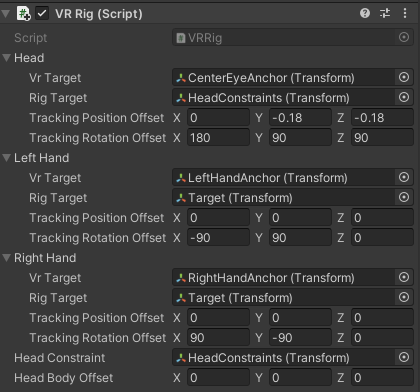Collapse the Head foldout section
The width and height of the screenshot is (420, 392).
pyautogui.click(x=6, y=58)
